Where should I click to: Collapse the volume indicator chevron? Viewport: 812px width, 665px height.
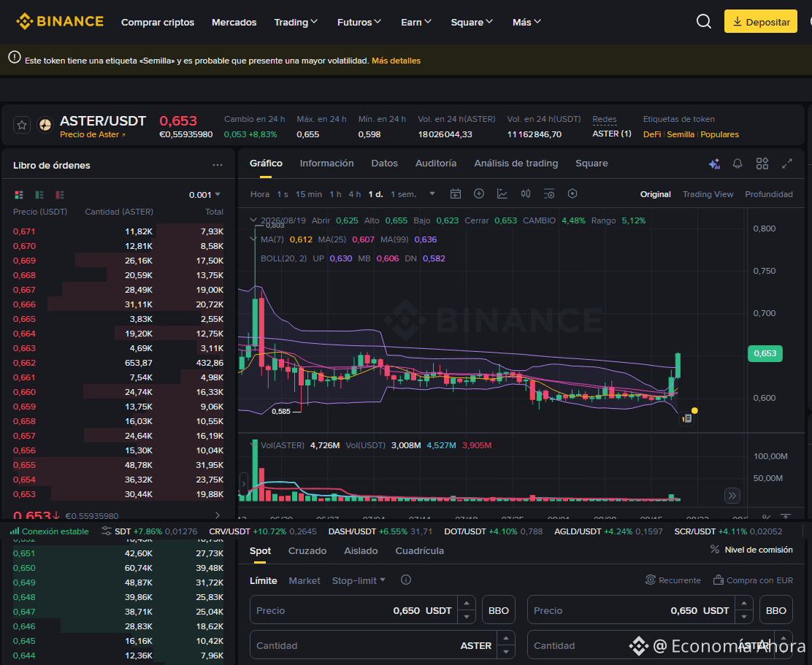[253, 445]
